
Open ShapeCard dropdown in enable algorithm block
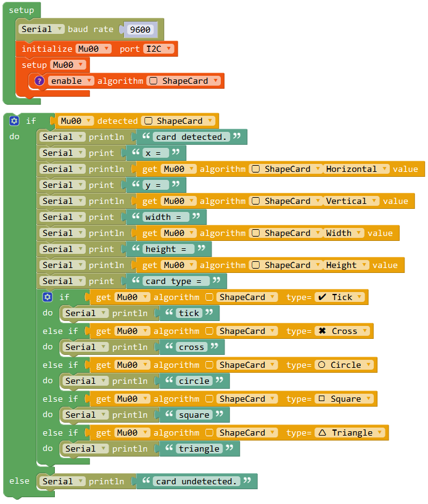[184, 81]
